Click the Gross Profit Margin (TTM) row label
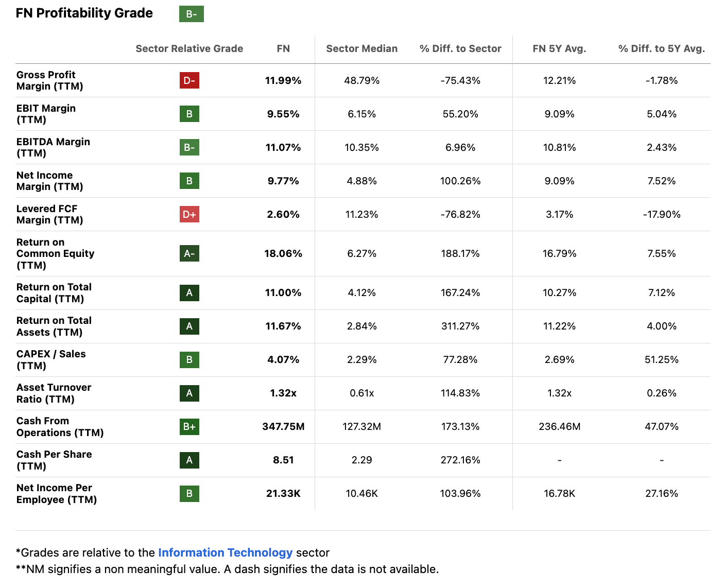The height and width of the screenshot is (588, 724). pos(49,80)
